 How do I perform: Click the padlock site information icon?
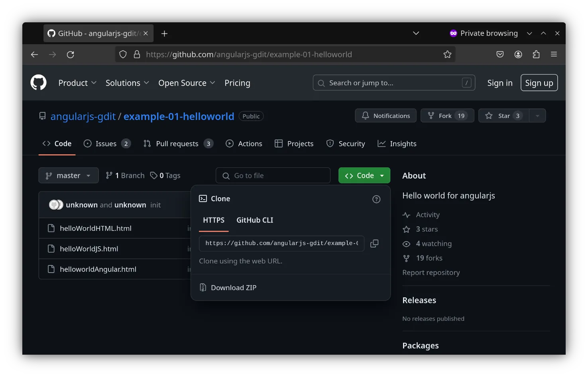pyautogui.click(x=137, y=55)
